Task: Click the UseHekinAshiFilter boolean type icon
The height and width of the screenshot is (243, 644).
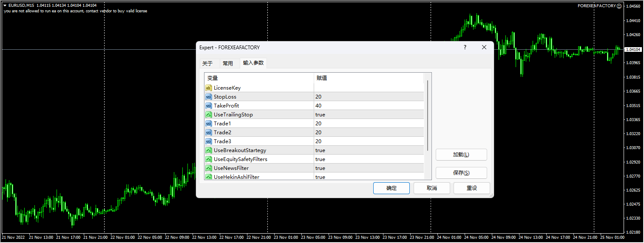Action: click(x=209, y=177)
